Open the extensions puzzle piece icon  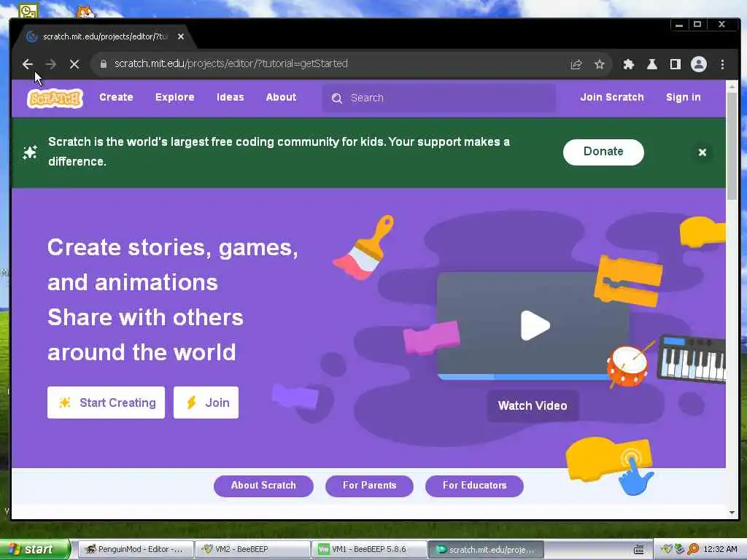tap(629, 64)
